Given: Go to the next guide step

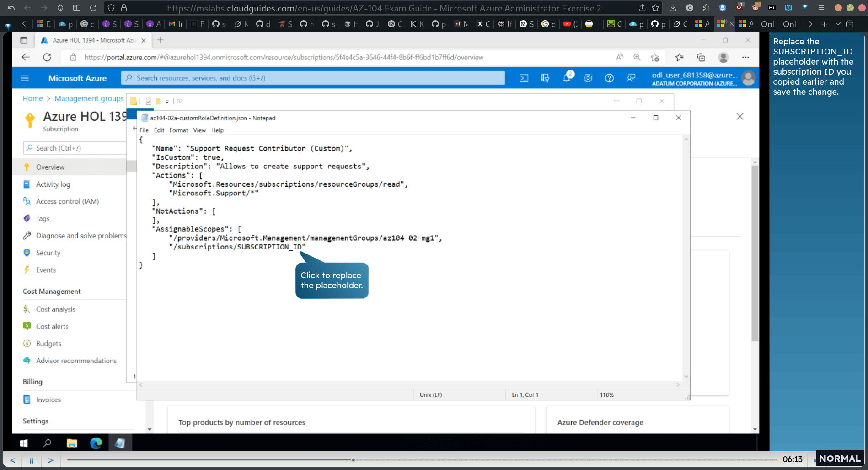Looking at the screenshot, I should 51,460.
